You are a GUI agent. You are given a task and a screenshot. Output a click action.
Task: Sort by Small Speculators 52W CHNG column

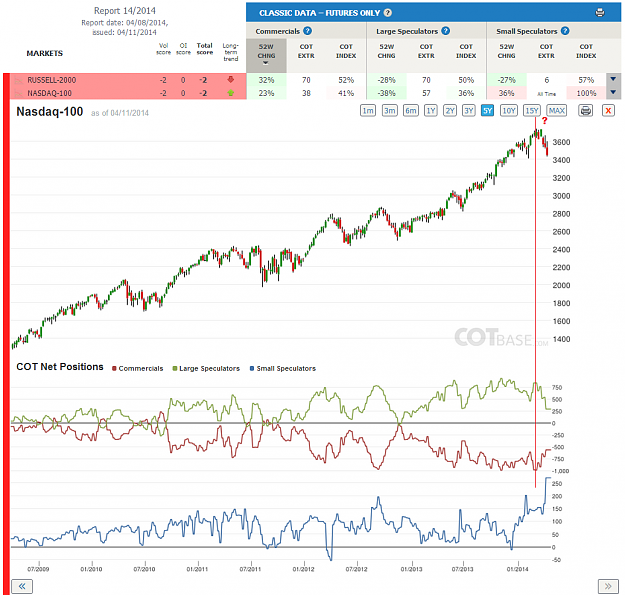(507, 51)
